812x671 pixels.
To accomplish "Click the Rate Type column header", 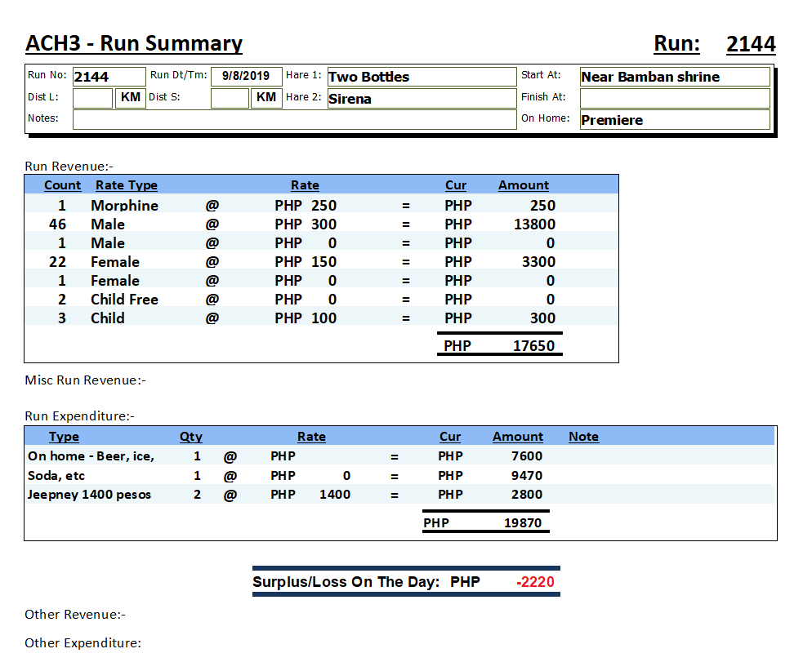I will [126, 185].
